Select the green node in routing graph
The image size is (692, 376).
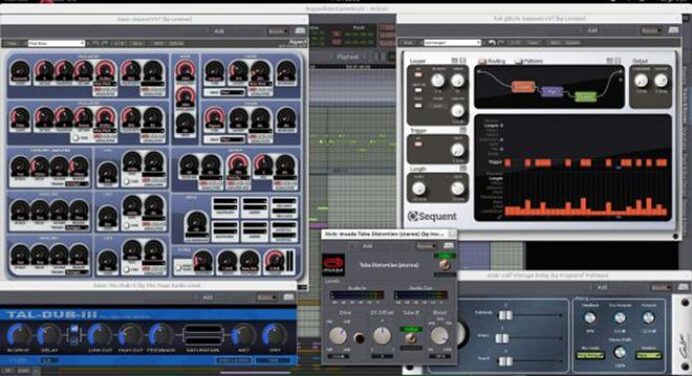tap(586, 96)
